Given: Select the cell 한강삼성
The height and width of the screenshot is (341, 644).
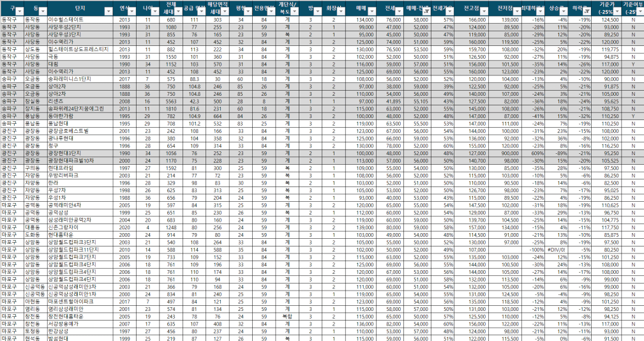Looking at the screenshot, I should click(80, 331).
